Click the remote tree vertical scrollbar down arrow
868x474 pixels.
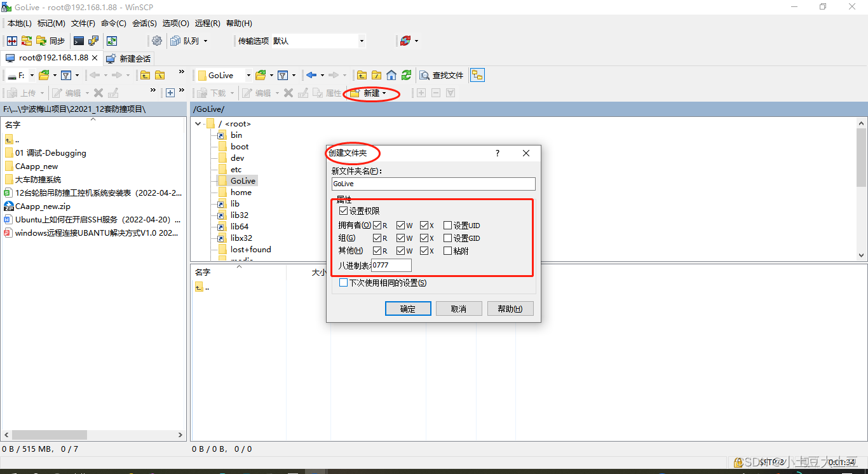(x=862, y=255)
